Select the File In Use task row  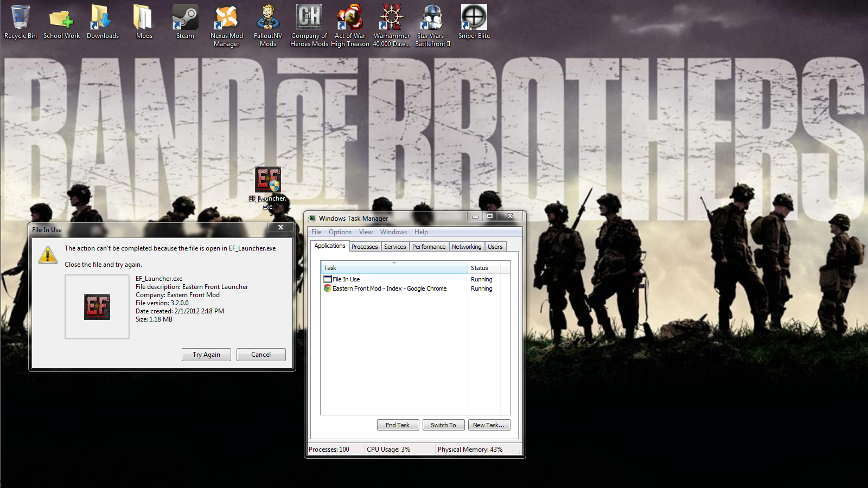416,279
